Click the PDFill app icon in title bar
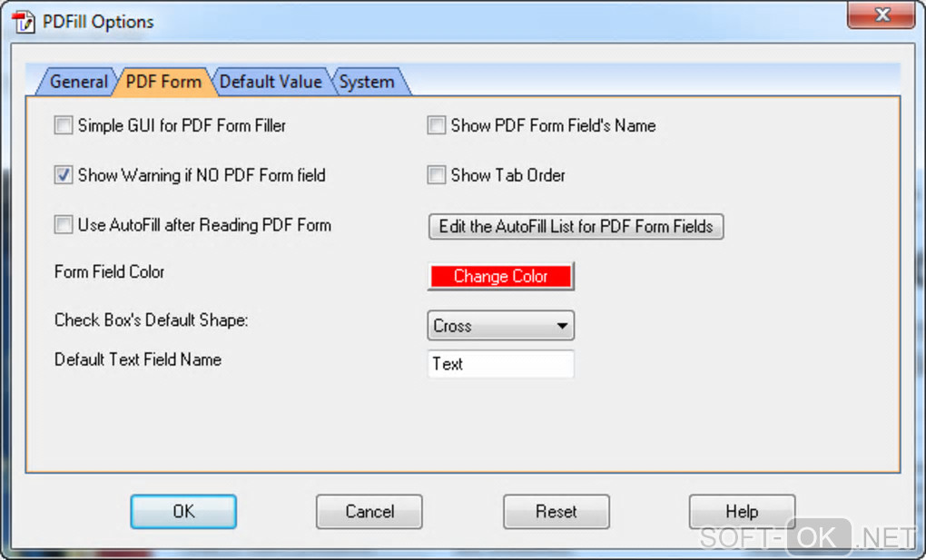This screenshot has width=926, height=560. [24, 22]
